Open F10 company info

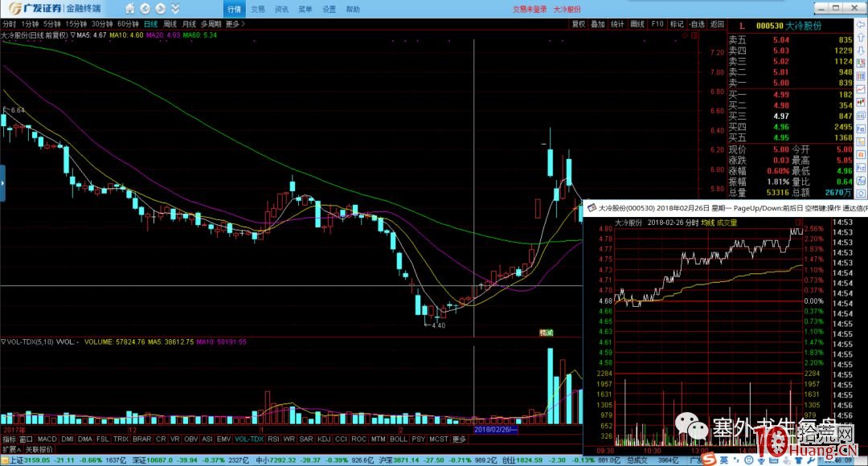pyautogui.click(x=657, y=24)
